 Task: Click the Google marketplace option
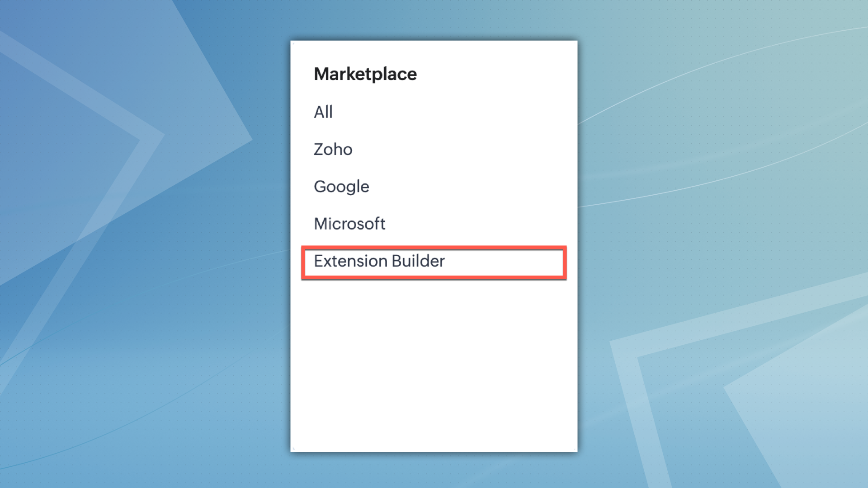tap(341, 187)
